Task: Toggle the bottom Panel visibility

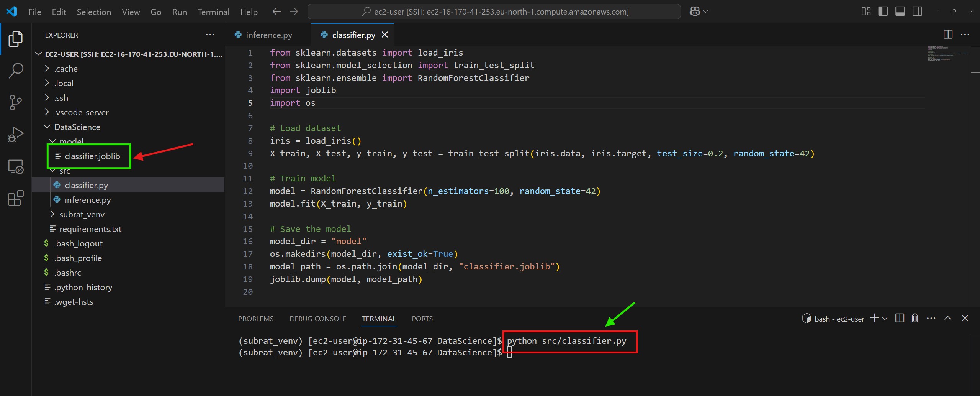Action: pos(900,12)
